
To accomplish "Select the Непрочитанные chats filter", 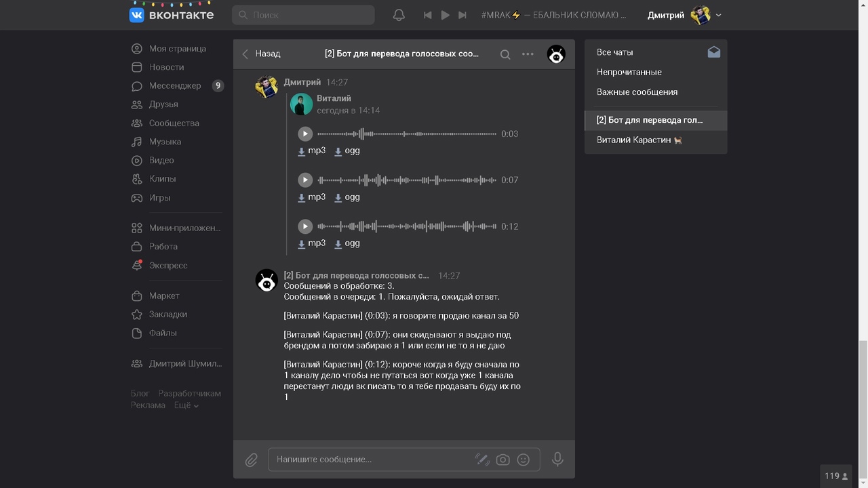I will pos(629,72).
